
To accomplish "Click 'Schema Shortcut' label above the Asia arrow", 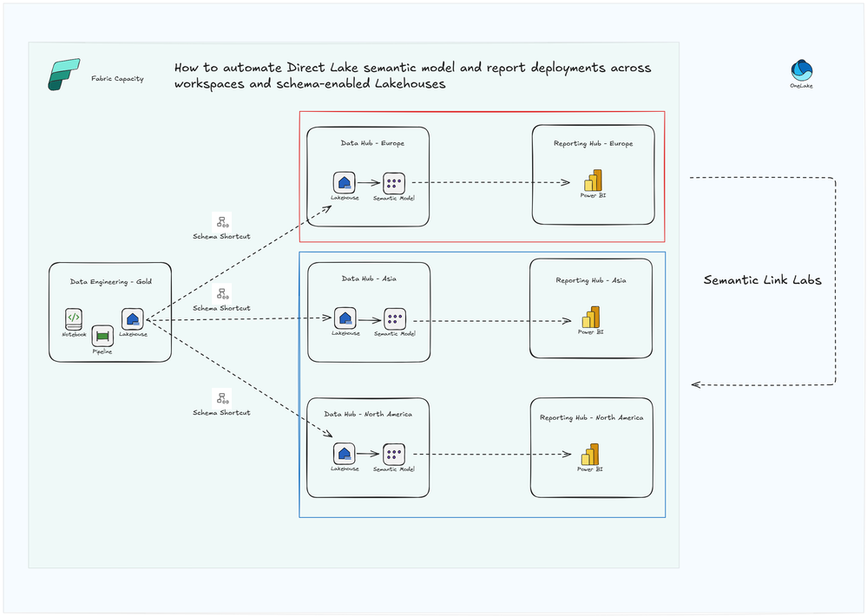I will click(x=221, y=308).
